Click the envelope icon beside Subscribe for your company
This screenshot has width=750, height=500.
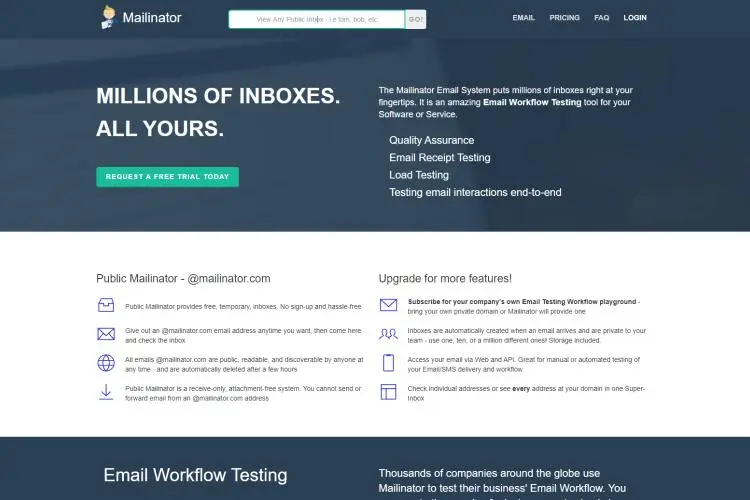[388, 305]
